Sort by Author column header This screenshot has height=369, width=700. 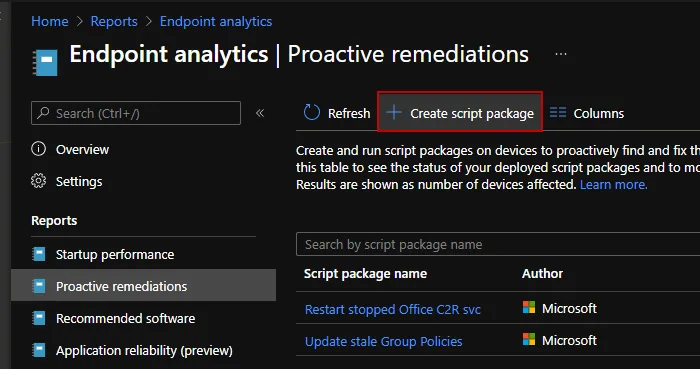pyautogui.click(x=542, y=274)
